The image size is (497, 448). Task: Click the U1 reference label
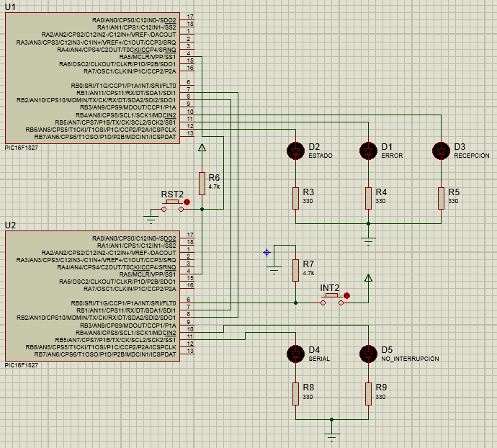coord(10,7)
